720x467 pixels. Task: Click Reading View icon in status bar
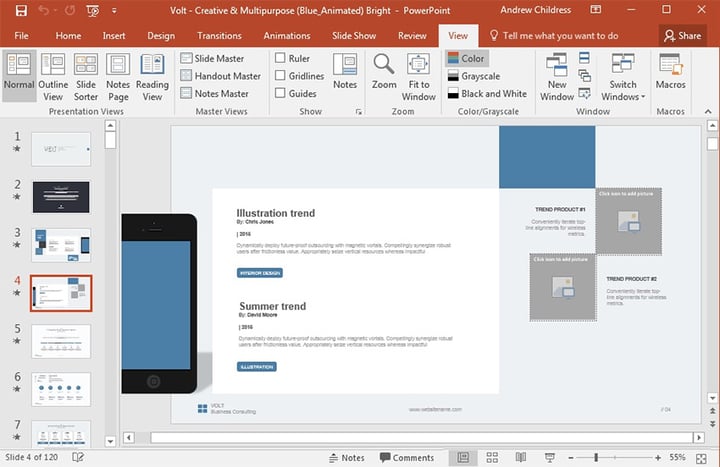521,457
